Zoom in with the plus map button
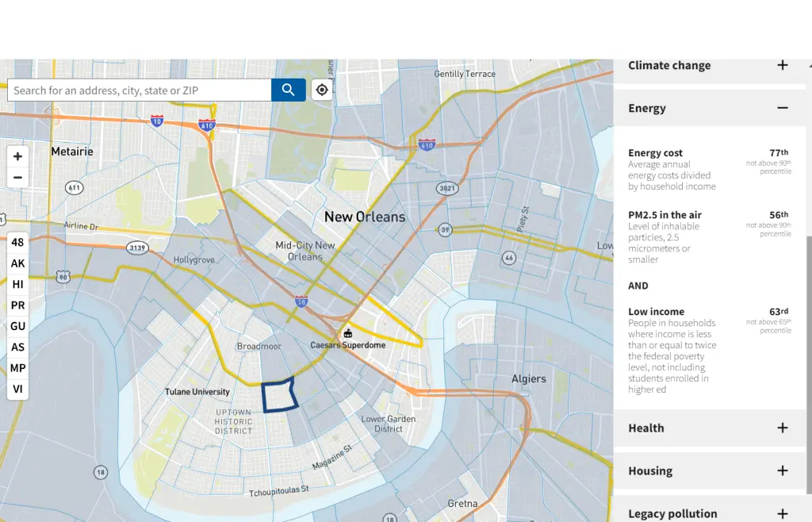The width and height of the screenshot is (812, 522). pyautogui.click(x=17, y=156)
